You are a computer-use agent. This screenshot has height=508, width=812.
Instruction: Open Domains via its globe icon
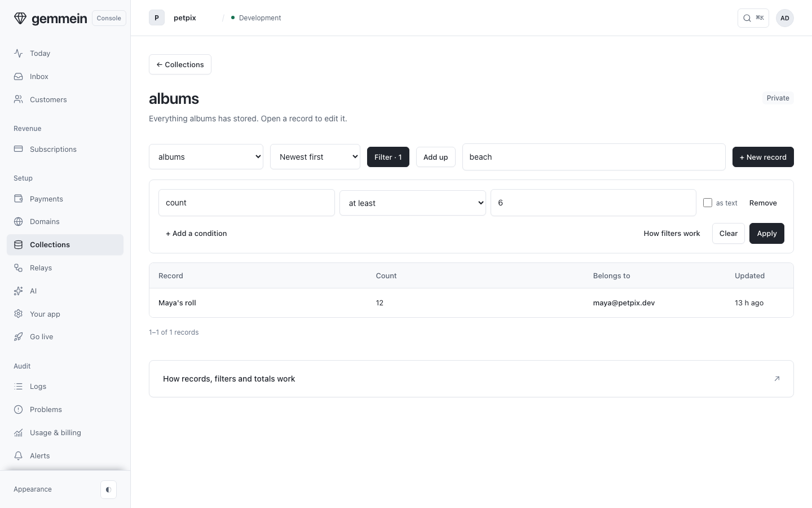19,221
